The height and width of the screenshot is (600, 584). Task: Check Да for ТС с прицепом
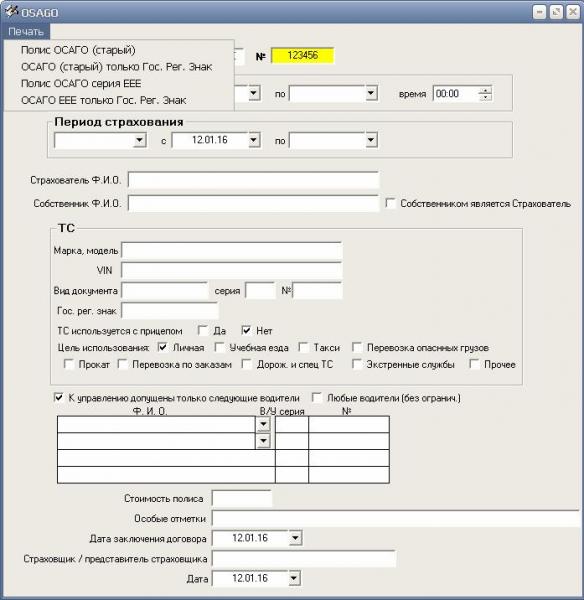[x=202, y=330]
